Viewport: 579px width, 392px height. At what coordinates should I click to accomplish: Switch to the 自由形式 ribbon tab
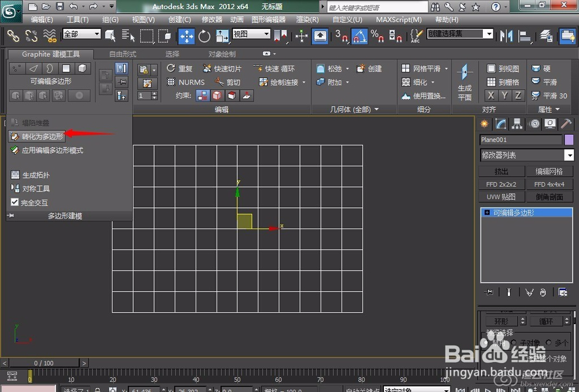click(x=123, y=54)
